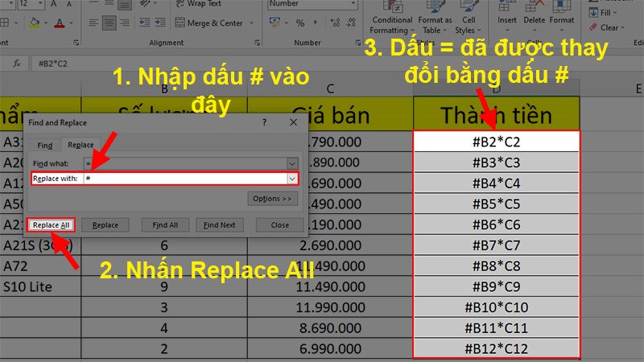Viewport: 644px width, 362px height.
Task: Apply Comma Style
Action: coord(315,23)
